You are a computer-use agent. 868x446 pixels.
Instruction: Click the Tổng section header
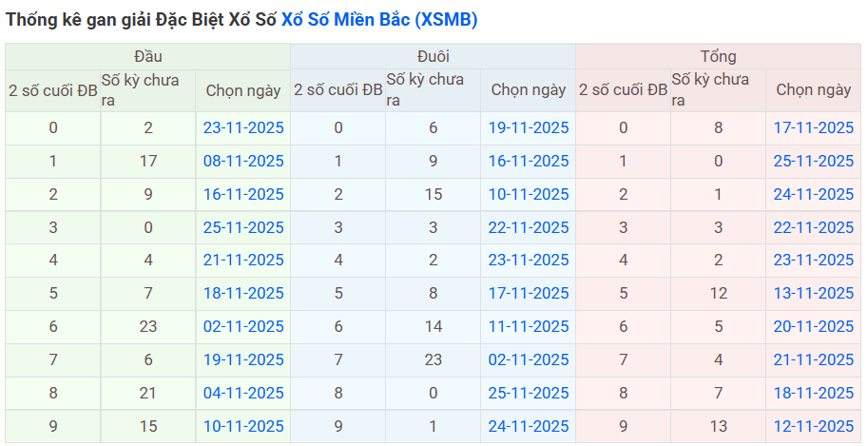pyautogui.click(x=718, y=56)
